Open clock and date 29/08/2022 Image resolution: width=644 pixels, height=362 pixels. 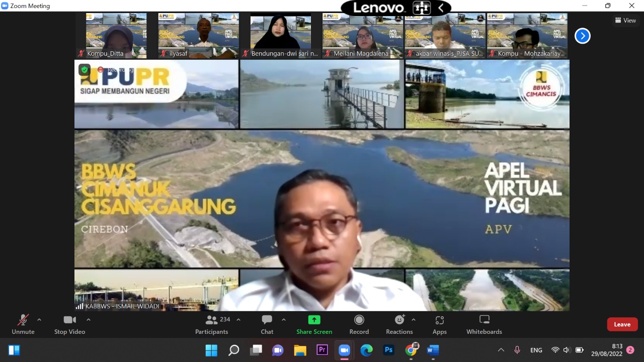pyautogui.click(x=607, y=350)
